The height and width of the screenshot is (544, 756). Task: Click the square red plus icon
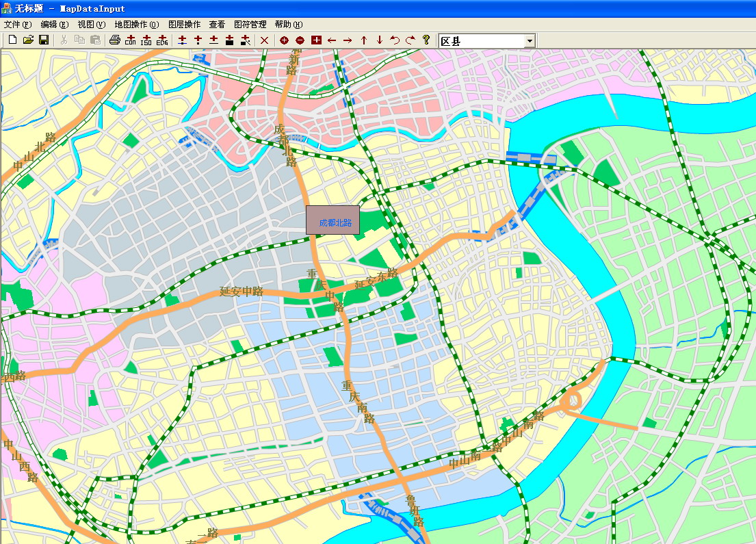click(x=316, y=40)
